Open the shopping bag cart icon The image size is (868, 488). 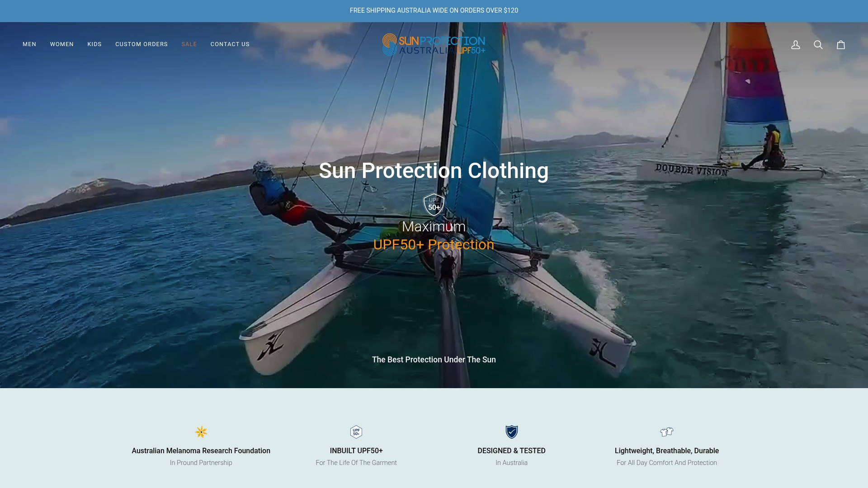point(841,45)
